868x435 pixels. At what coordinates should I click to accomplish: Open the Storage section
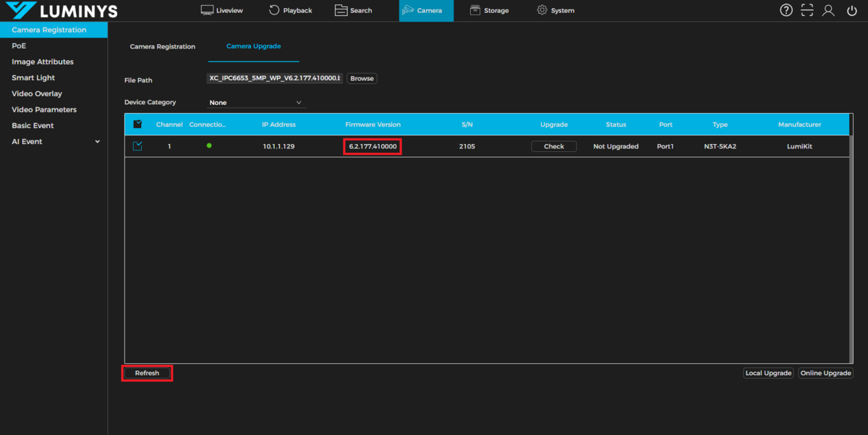(x=489, y=11)
